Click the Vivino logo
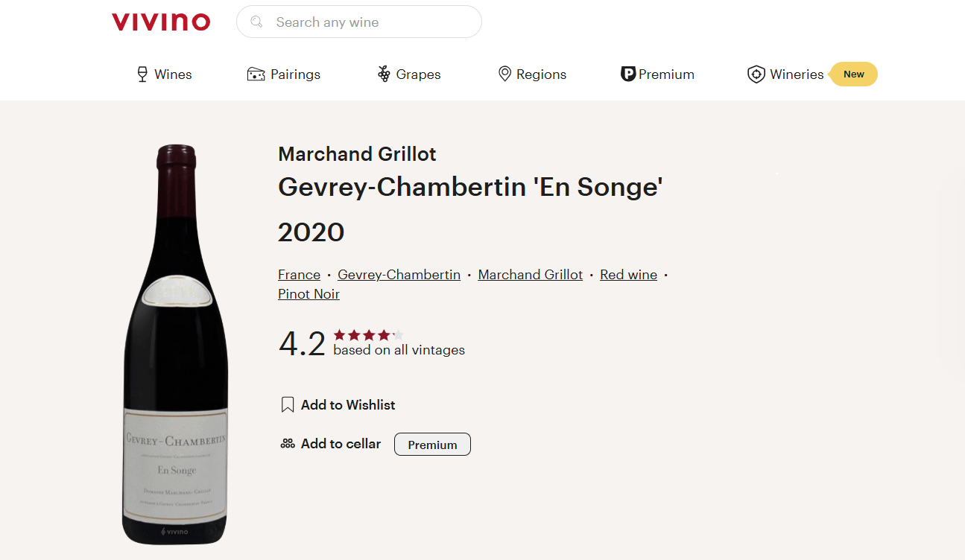 [161, 22]
